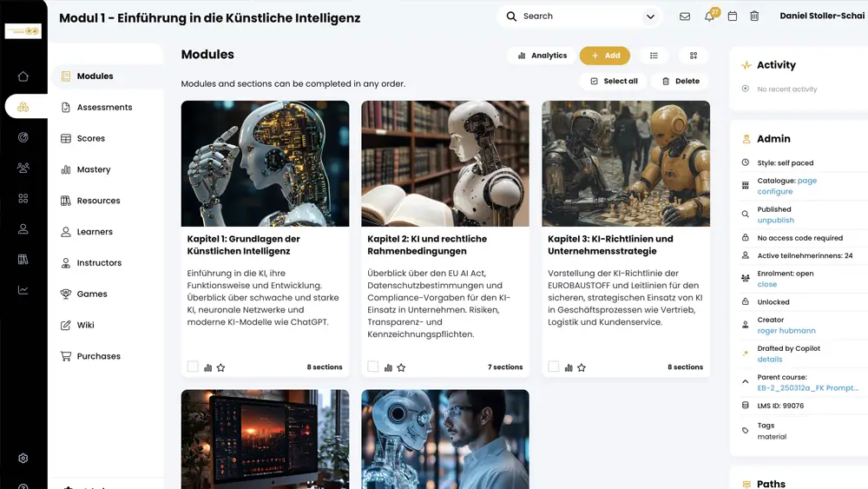
Task: Open the Daniel Stoller-Schai user menu
Action: click(822, 16)
